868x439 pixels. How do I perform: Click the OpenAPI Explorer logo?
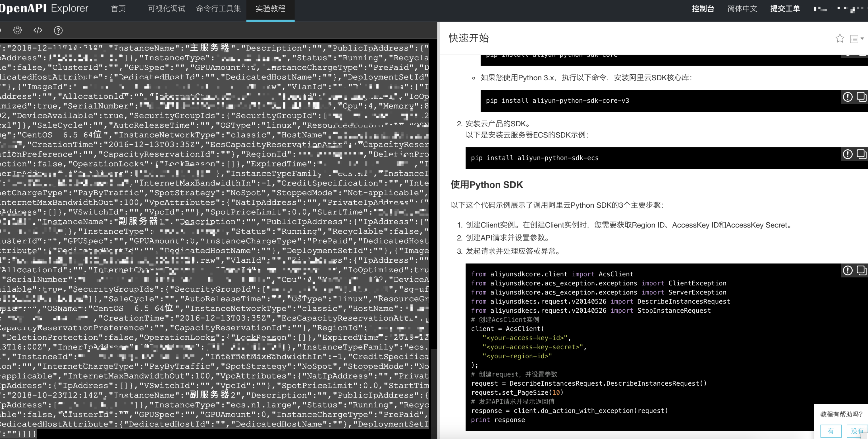point(44,8)
